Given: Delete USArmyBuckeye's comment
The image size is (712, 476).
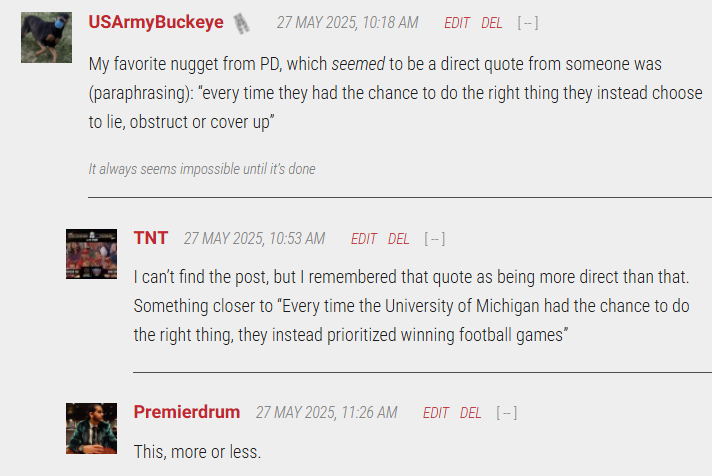Looking at the screenshot, I should (x=491, y=23).
